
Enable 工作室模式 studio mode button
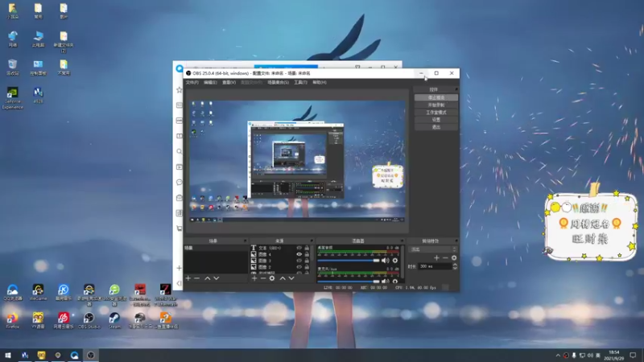[436, 113]
